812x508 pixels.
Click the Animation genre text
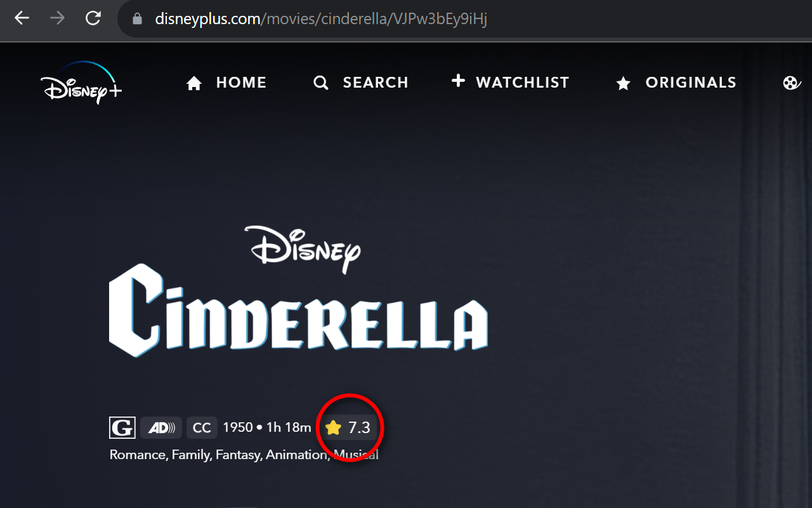[x=298, y=455]
